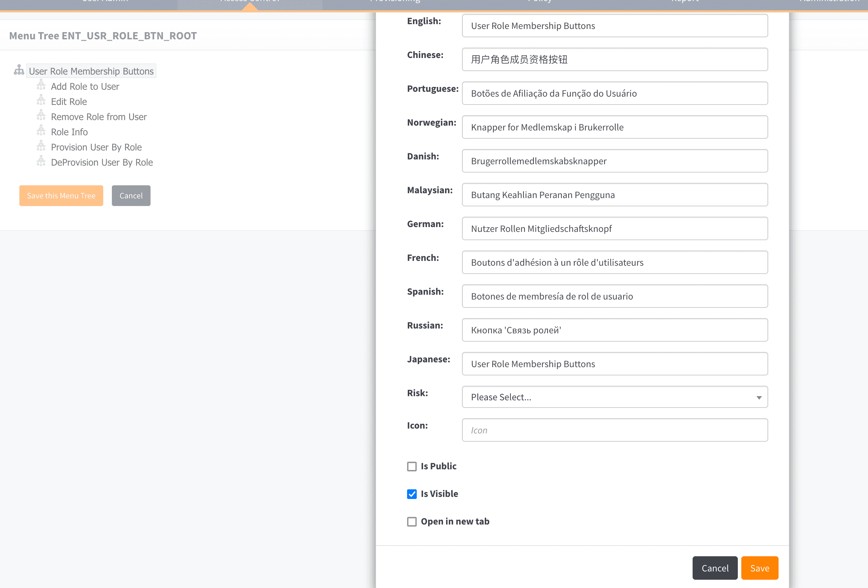Screen dimensions: 868x588
Task: Click tree icon beside Remove Role from User
Action: [x=41, y=116]
